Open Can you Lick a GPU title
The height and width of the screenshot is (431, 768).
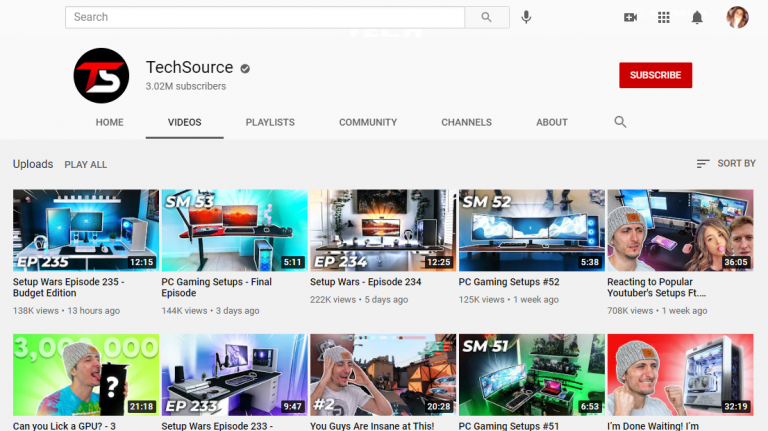click(64, 426)
